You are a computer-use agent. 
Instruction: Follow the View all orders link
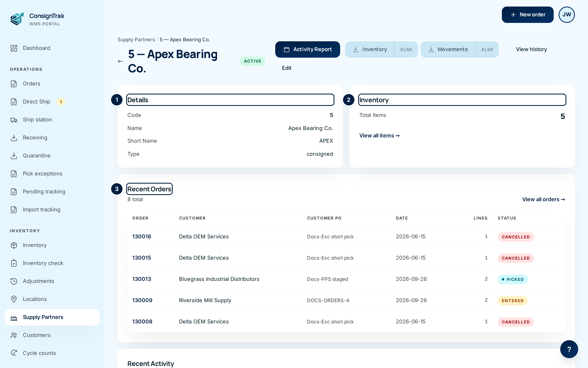pos(543,199)
